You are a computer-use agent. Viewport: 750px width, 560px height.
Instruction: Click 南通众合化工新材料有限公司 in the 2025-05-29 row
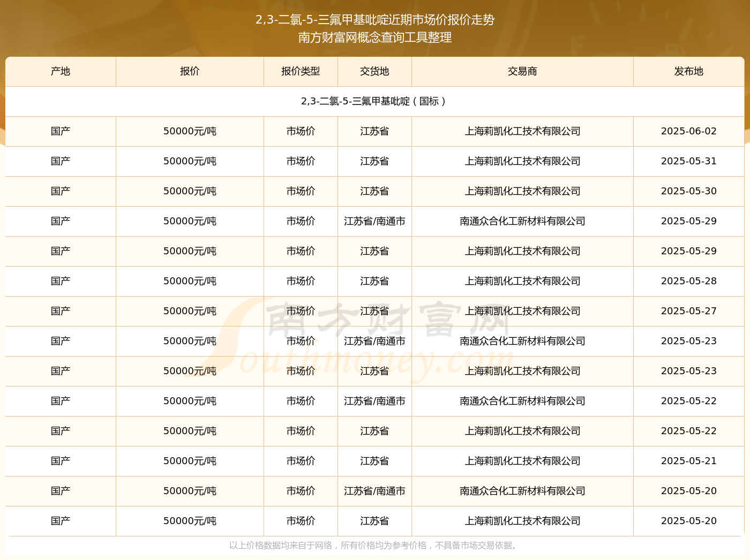point(522,221)
